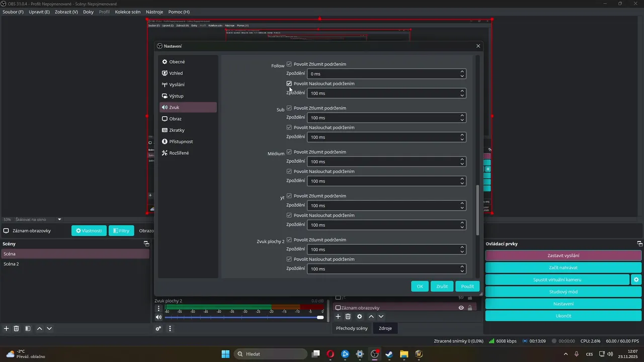The image size is (644, 362).
Task: Open the Obecné settings section
Action: [x=188, y=62]
